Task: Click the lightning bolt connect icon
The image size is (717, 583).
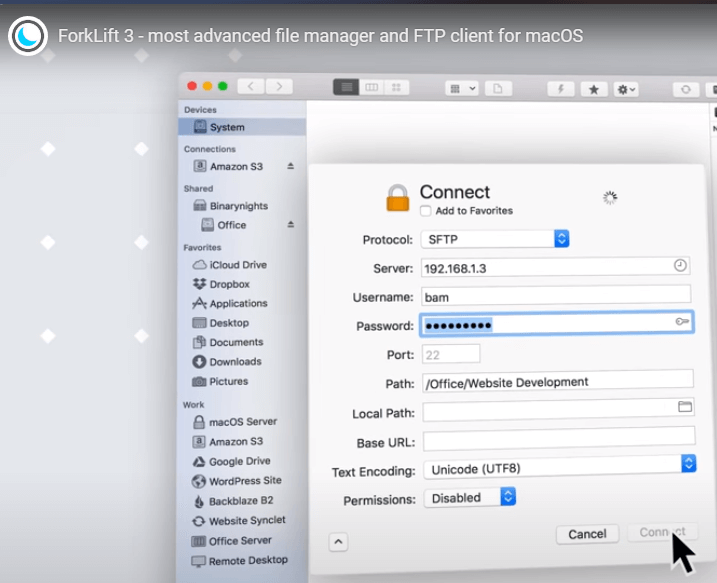Action: [561, 89]
